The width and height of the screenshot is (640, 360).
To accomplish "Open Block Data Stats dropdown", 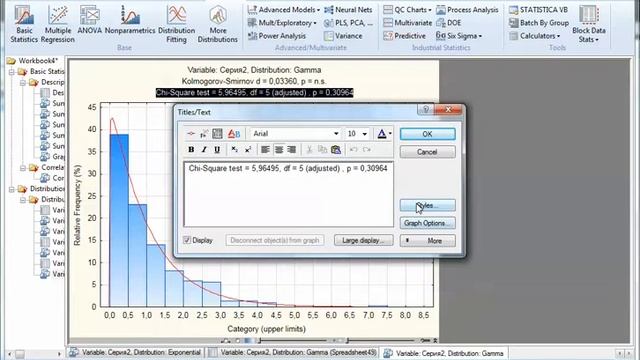I will click(589, 24).
